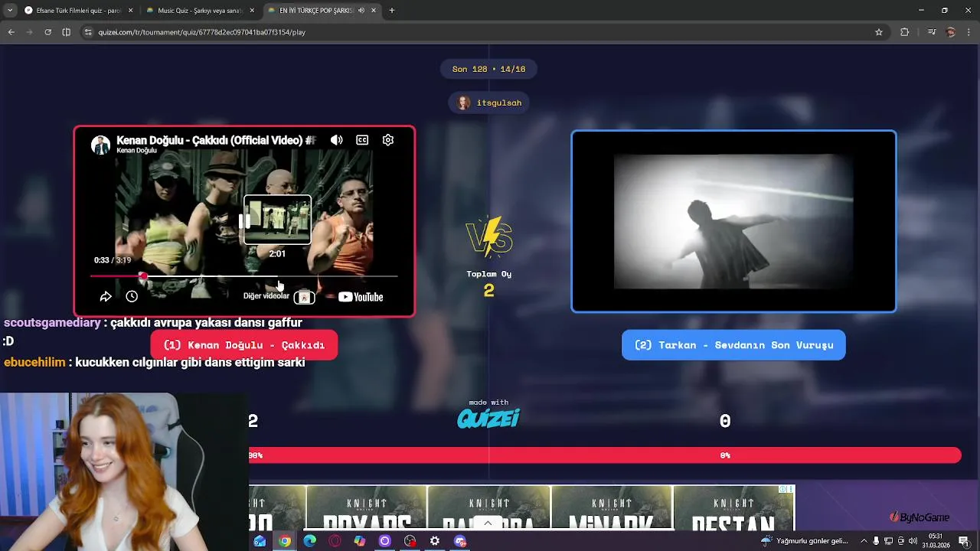Show hidden system tray icons
980x551 pixels.
(x=864, y=541)
